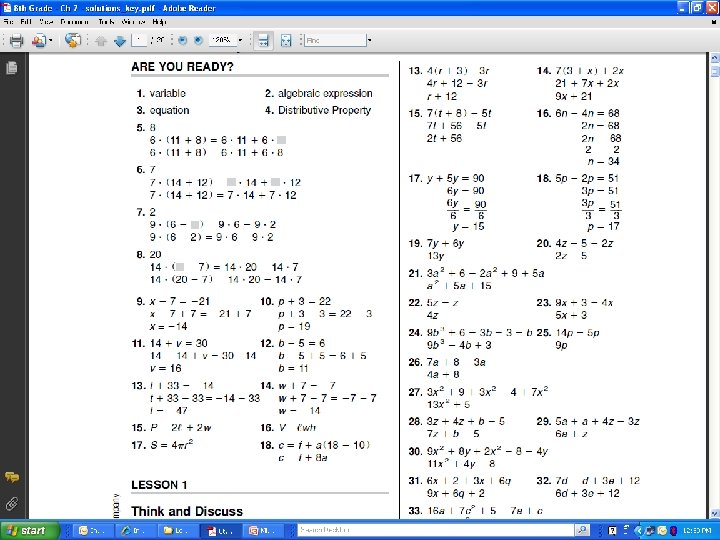Click the zoom percentage field
The height and width of the screenshot is (540, 720).
(222, 40)
